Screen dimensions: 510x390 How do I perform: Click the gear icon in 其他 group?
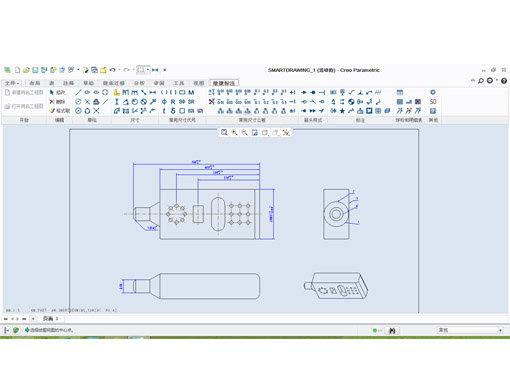pyautogui.click(x=433, y=92)
